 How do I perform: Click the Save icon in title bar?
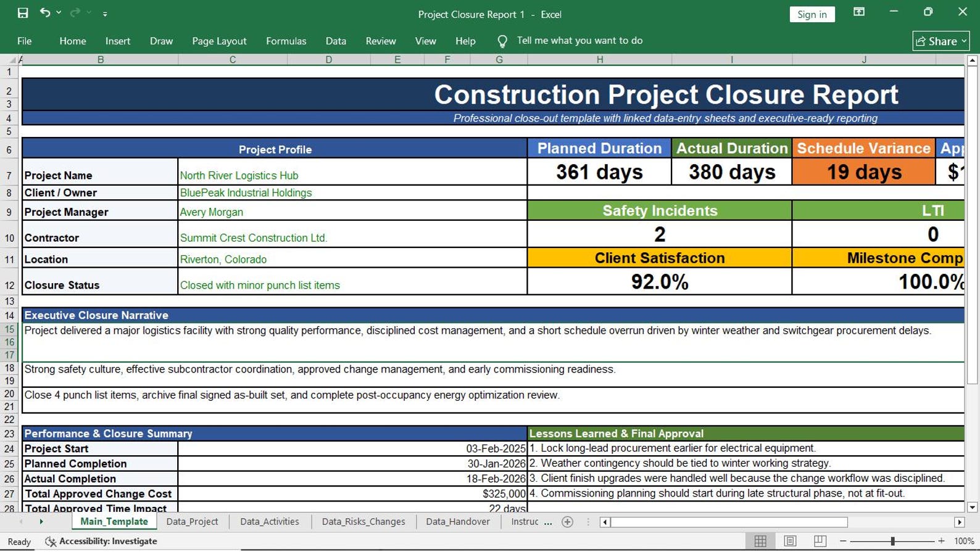click(23, 13)
